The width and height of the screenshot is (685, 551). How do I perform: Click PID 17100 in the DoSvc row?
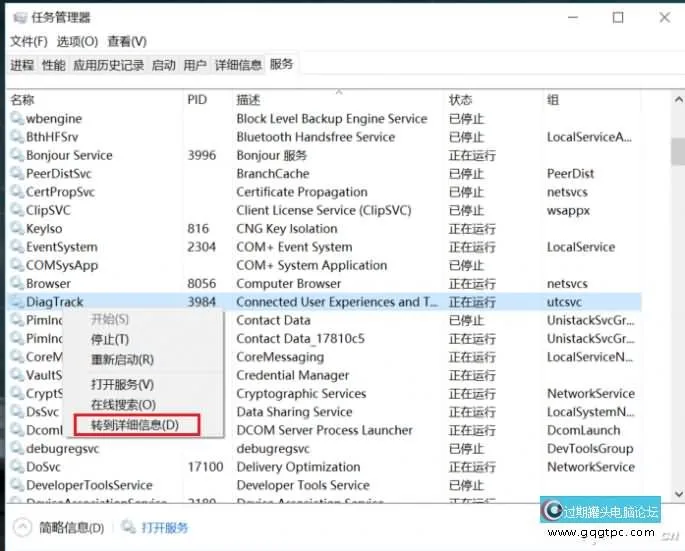(205, 467)
